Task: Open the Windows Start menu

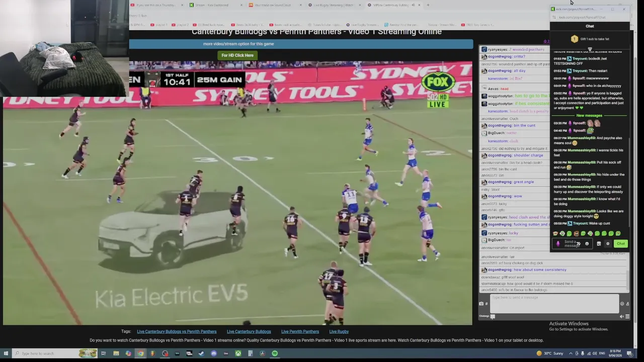Action: coord(6,353)
